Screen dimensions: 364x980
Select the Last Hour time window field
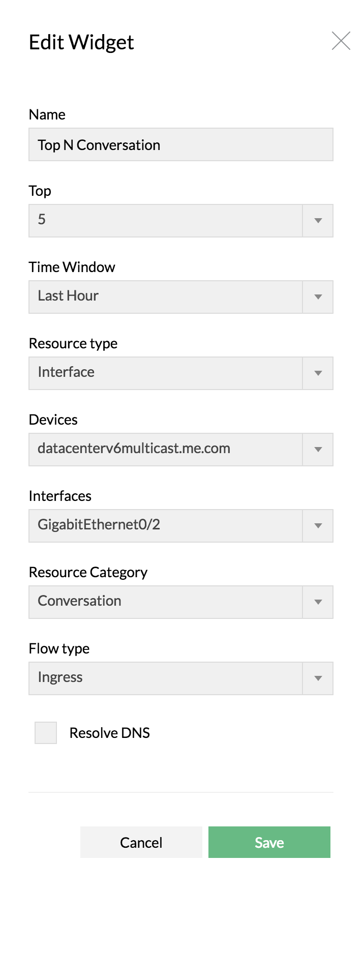coord(165,297)
